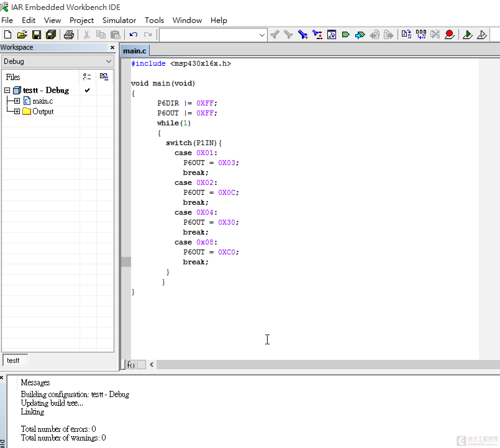The width and height of the screenshot is (500, 448).
Task: Close the Workspace panel
Action: pyautogui.click(x=112, y=47)
